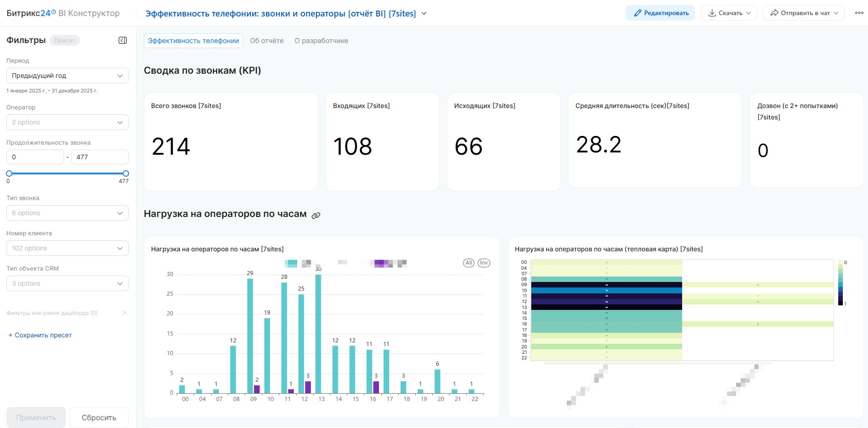Click the teal legend marker in bar chart

(x=291, y=263)
